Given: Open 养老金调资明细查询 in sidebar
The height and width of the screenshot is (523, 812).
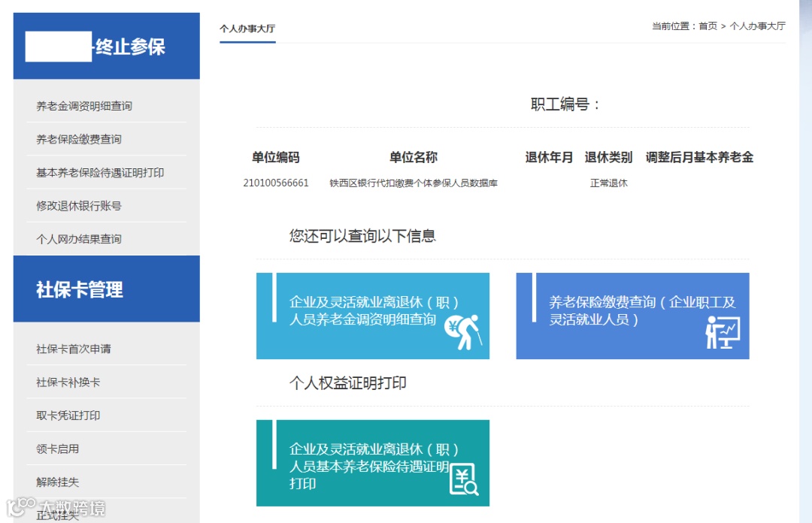Looking at the screenshot, I should pos(84,106).
